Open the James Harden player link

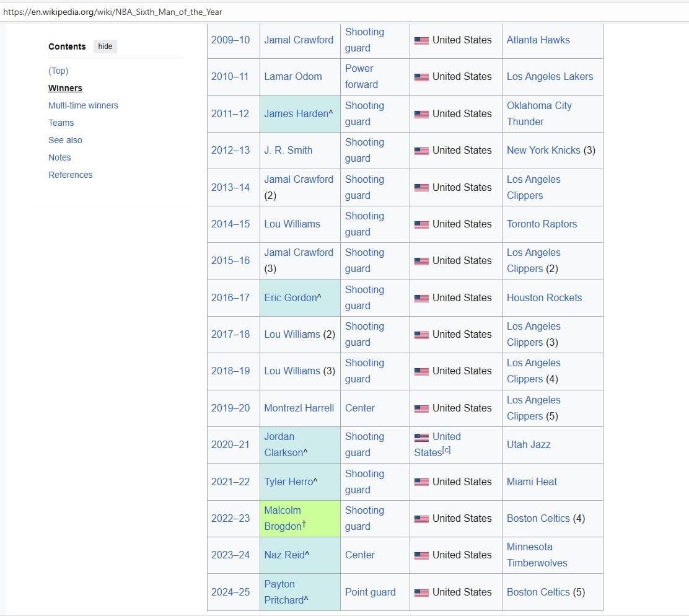click(x=296, y=113)
